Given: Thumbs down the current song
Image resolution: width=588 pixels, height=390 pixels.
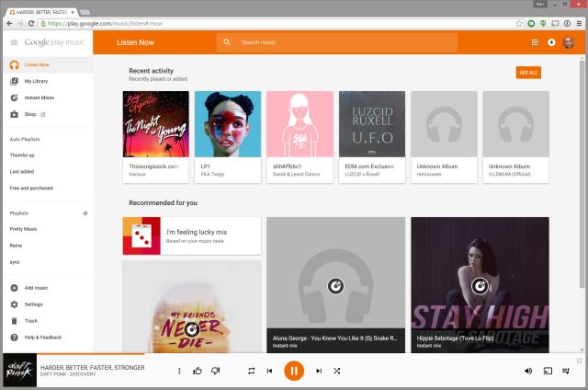Looking at the screenshot, I should 215,371.
